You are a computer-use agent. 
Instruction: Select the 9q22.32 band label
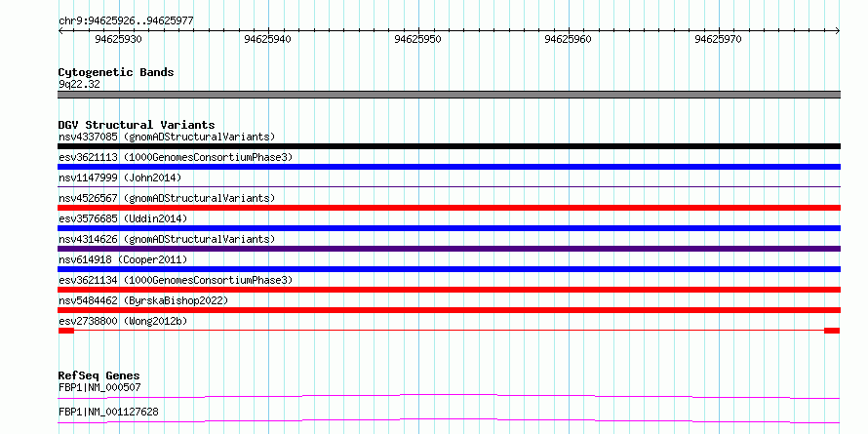click(79, 85)
